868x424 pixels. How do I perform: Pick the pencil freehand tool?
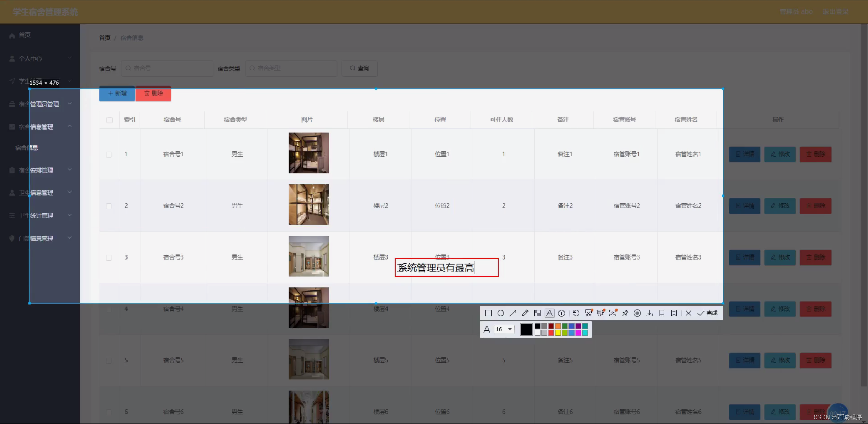tap(524, 313)
